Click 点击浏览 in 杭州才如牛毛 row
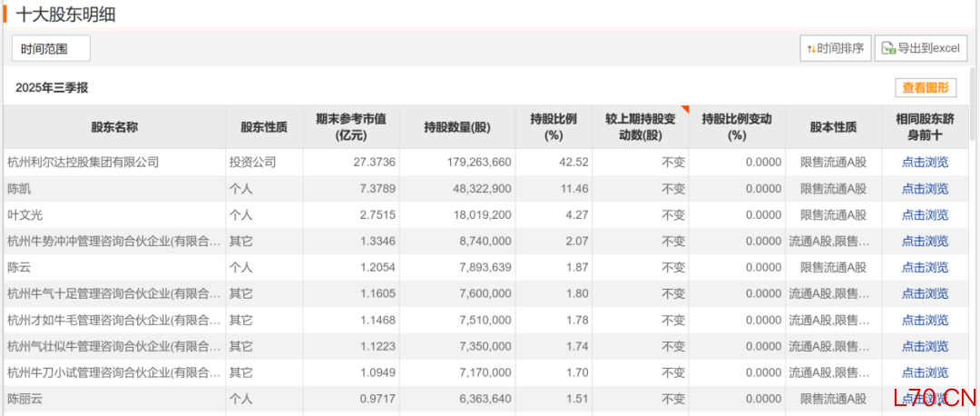The width and height of the screenshot is (980, 416). pos(925,321)
